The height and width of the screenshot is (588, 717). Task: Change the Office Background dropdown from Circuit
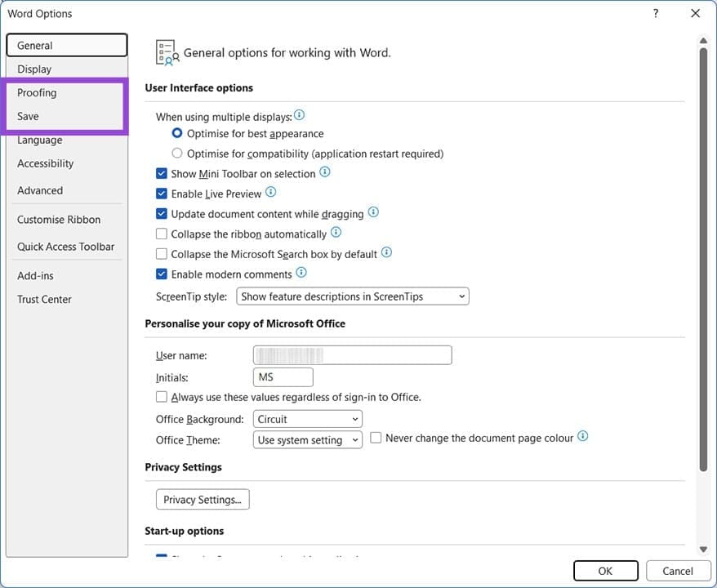[357, 418]
